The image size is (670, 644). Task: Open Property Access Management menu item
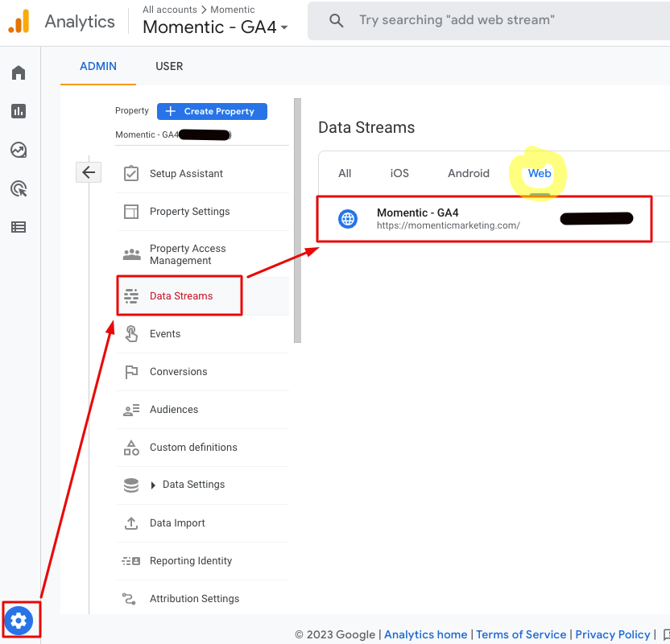click(203, 254)
